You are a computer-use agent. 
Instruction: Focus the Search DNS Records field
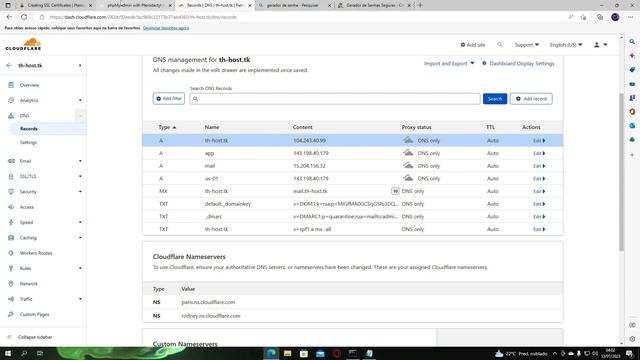335,99
